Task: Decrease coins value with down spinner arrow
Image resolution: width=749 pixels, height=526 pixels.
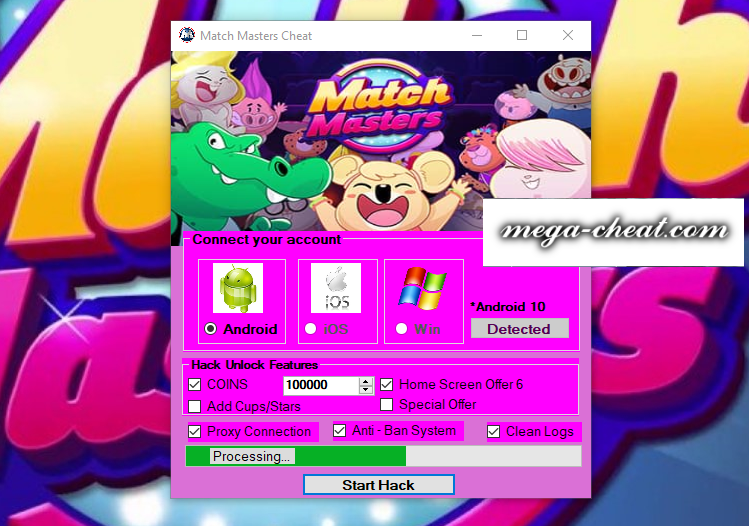Action: (366, 390)
